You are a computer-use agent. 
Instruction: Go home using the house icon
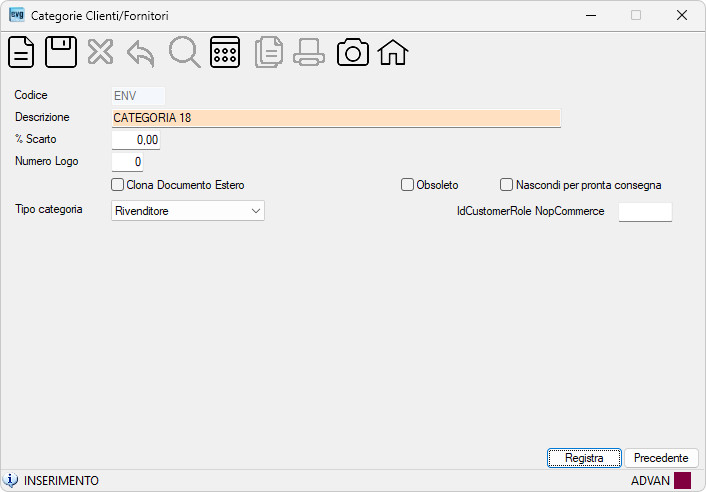393,52
